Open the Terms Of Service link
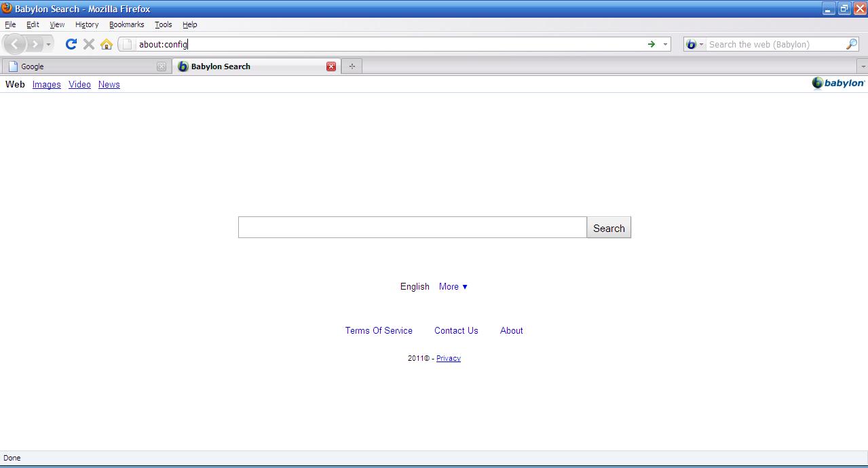The image size is (868, 468). [x=379, y=331]
